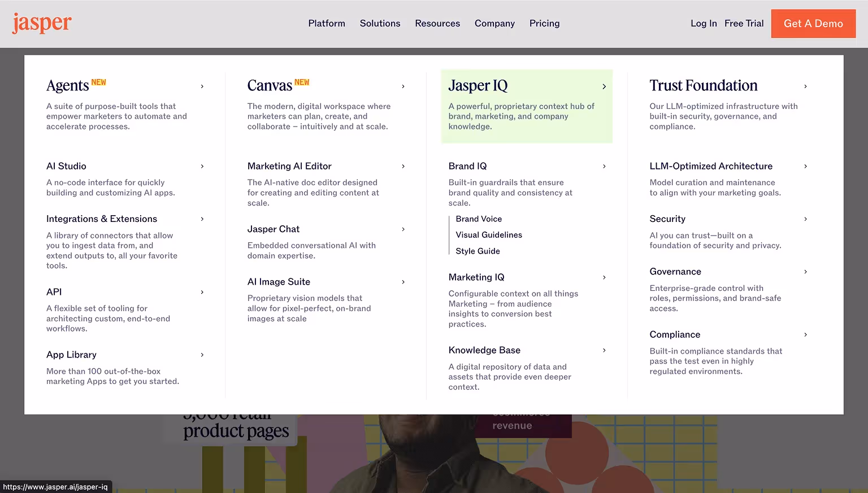868x493 pixels.
Task: Click 'A no-code interface for quickly' description
Action: point(111,187)
